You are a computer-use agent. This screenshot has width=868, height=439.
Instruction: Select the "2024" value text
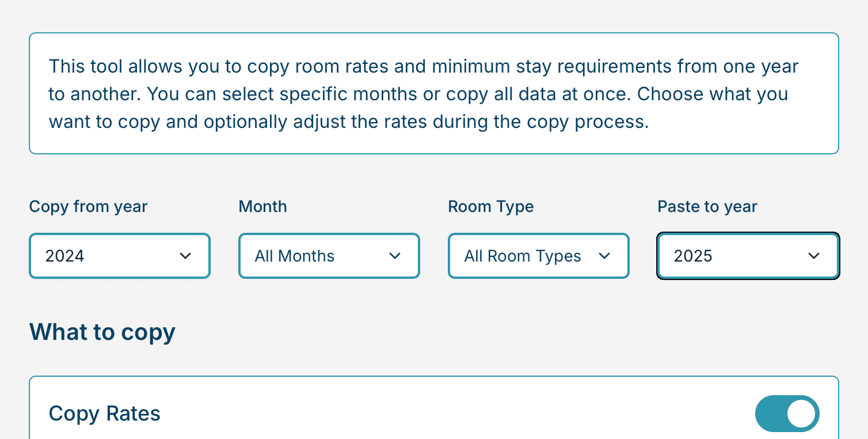(x=65, y=256)
